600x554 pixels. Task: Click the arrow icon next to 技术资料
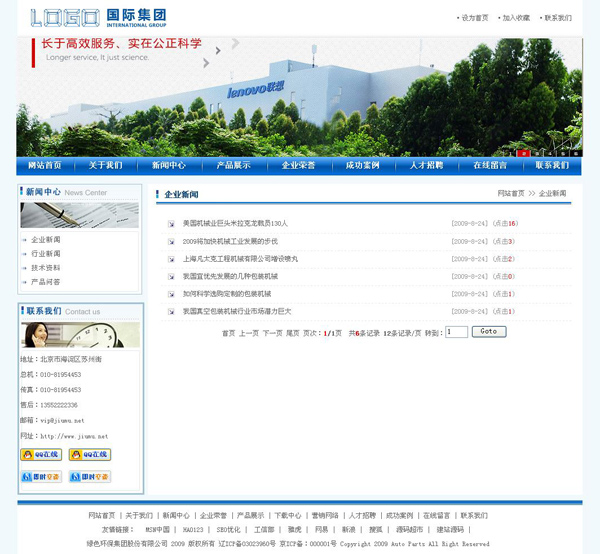[24, 268]
